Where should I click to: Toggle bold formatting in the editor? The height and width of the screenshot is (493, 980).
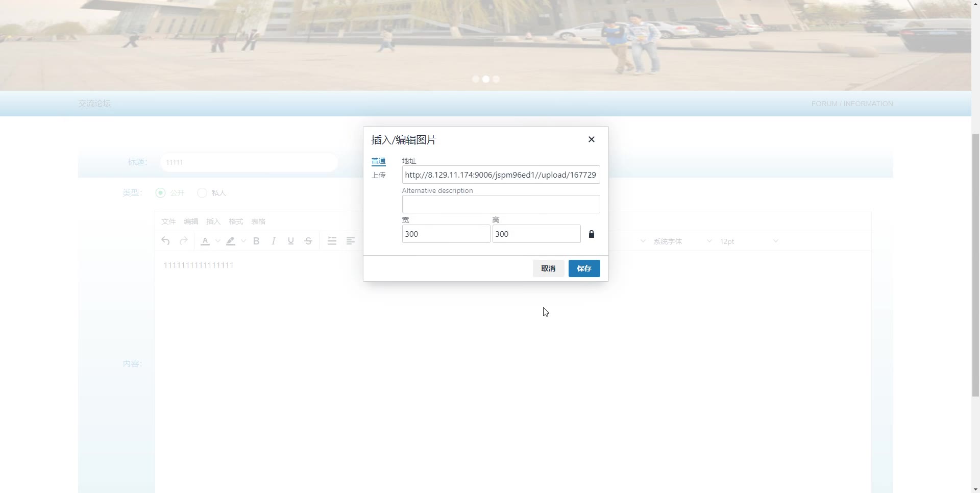256,241
